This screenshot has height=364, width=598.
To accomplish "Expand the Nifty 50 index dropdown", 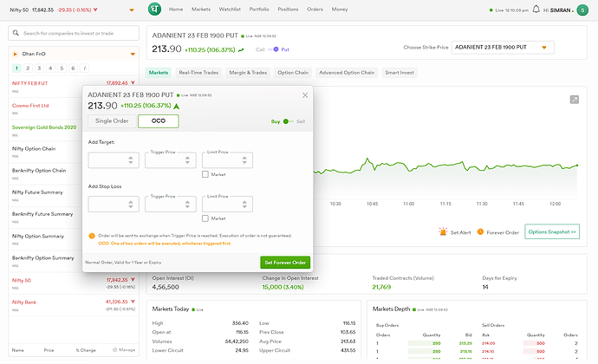I will [132, 10].
